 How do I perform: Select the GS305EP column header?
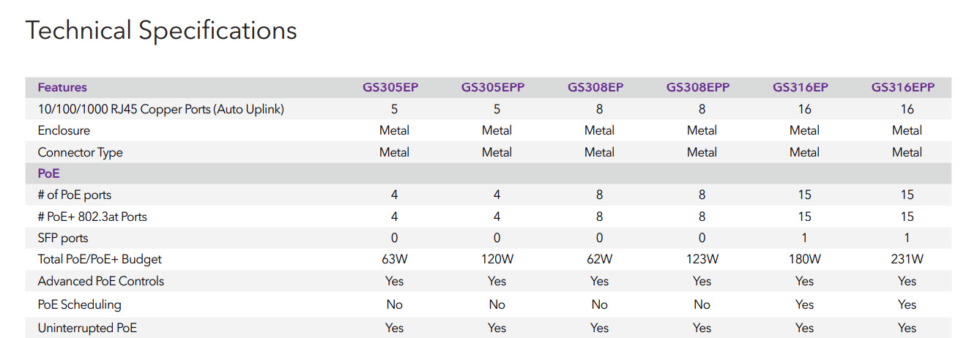[x=390, y=88]
